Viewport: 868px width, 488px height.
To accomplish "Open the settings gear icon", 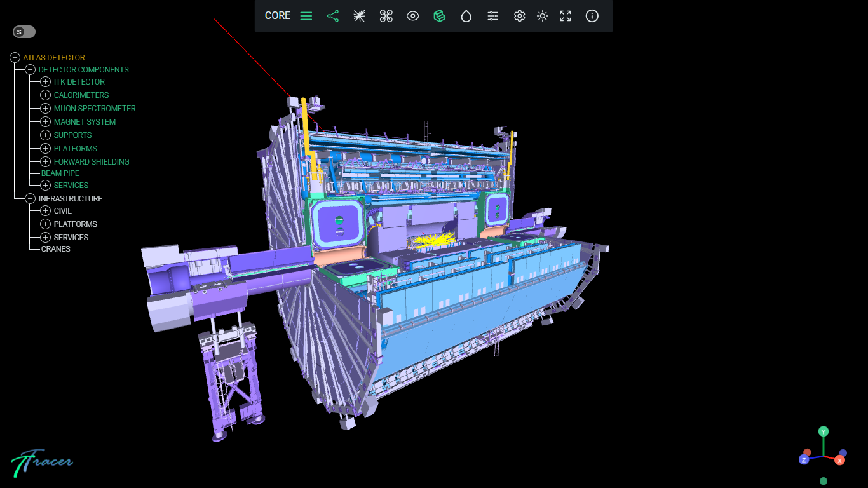I will pyautogui.click(x=520, y=16).
